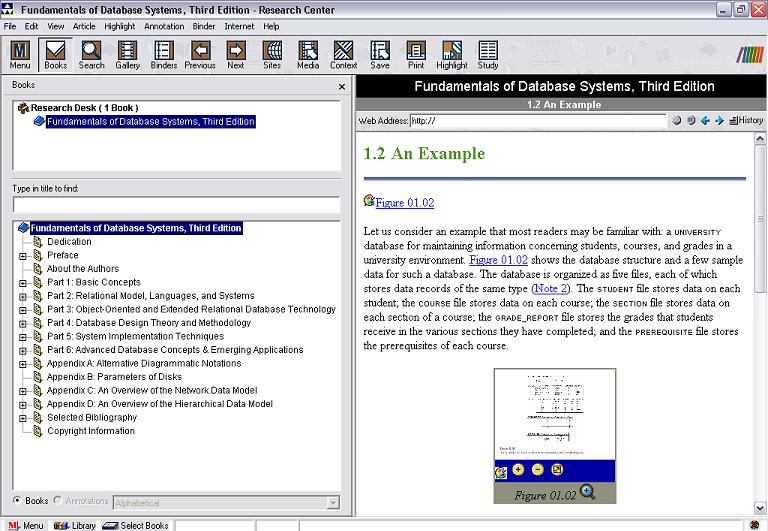
Task: Open the Alphabetical sort dropdown
Action: tap(227, 503)
